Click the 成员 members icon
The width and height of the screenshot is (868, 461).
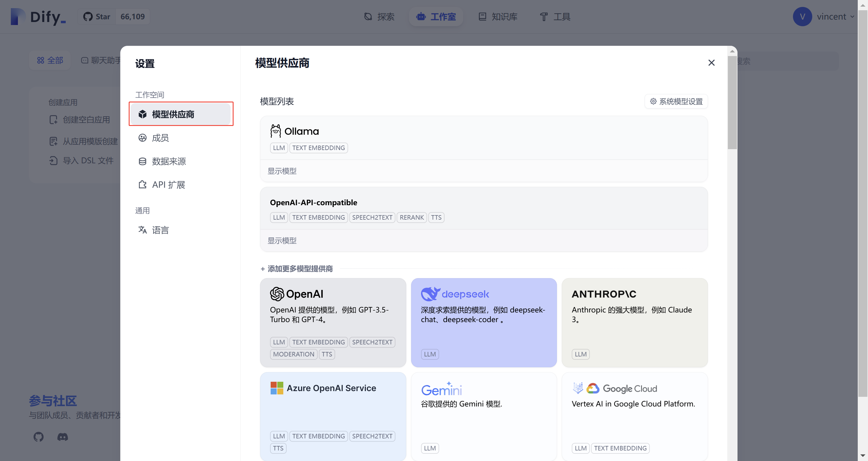coord(143,137)
